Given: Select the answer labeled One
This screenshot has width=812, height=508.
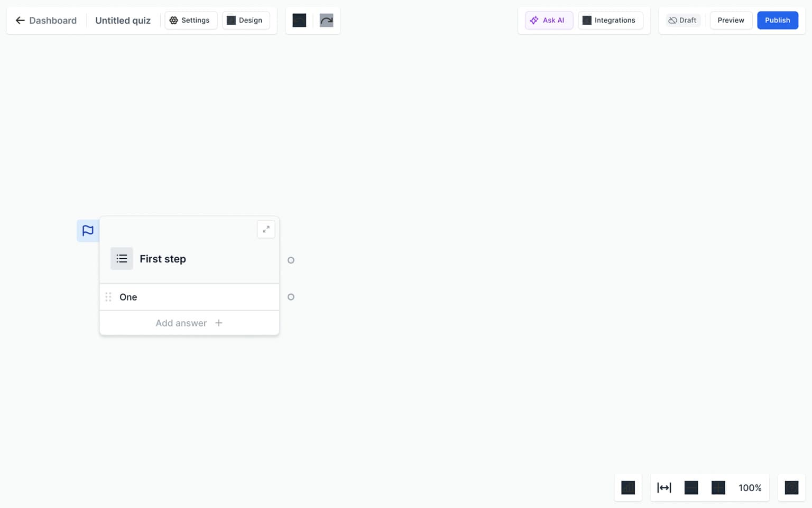Looking at the screenshot, I should [x=189, y=297].
